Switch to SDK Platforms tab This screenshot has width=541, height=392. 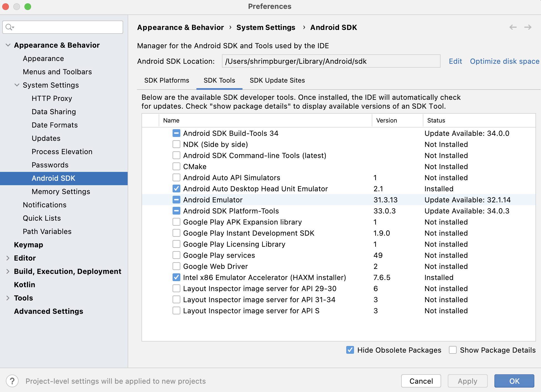pos(167,80)
